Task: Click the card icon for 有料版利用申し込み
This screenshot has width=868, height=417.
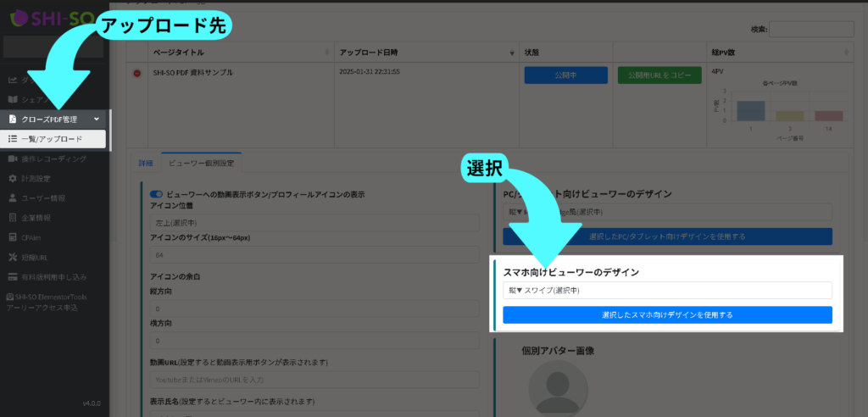Action: [13, 277]
